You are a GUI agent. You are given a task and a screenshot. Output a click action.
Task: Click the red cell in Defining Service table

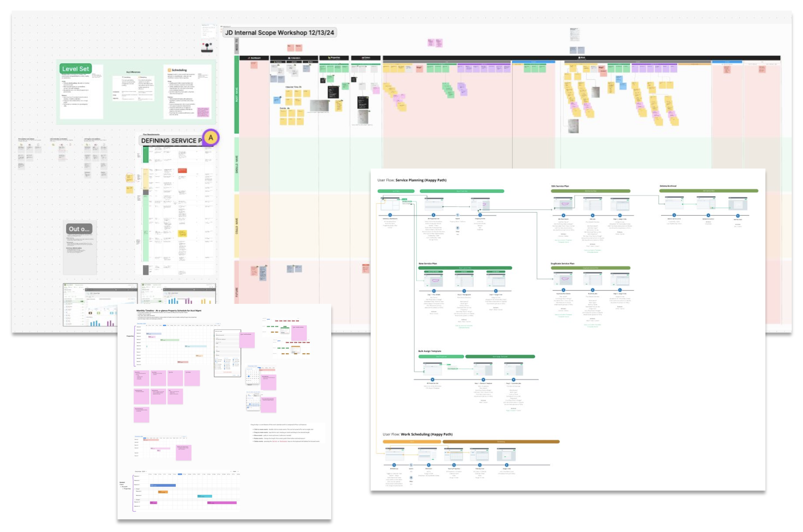pos(182,171)
